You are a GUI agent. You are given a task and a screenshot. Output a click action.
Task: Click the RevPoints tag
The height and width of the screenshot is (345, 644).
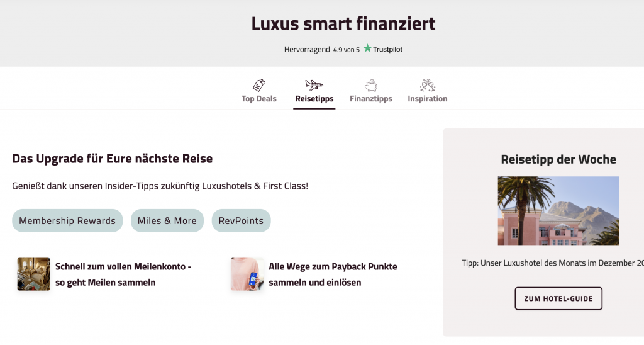[x=241, y=221]
